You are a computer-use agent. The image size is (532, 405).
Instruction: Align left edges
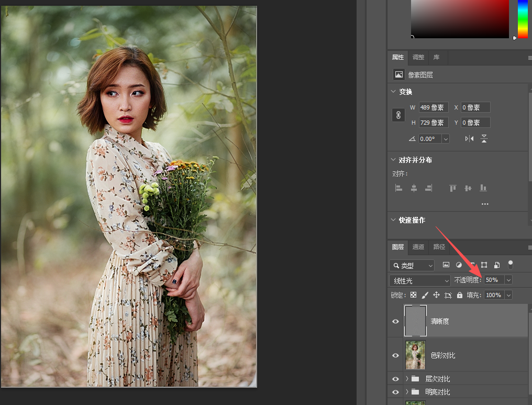(x=398, y=188)
